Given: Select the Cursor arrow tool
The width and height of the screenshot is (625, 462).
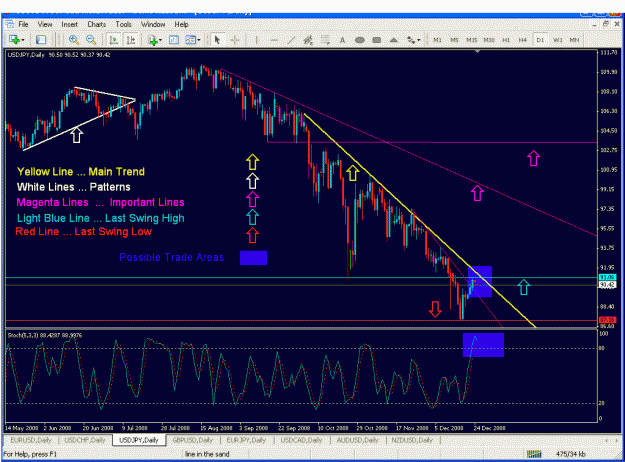Looking at the screenshot, I should tap(217, 40).
